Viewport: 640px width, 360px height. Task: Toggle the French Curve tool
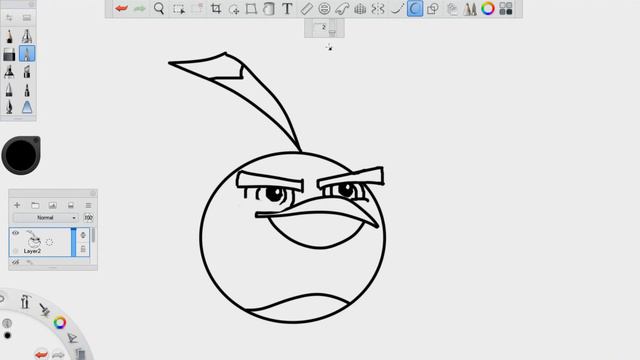(x=342, y=9)
